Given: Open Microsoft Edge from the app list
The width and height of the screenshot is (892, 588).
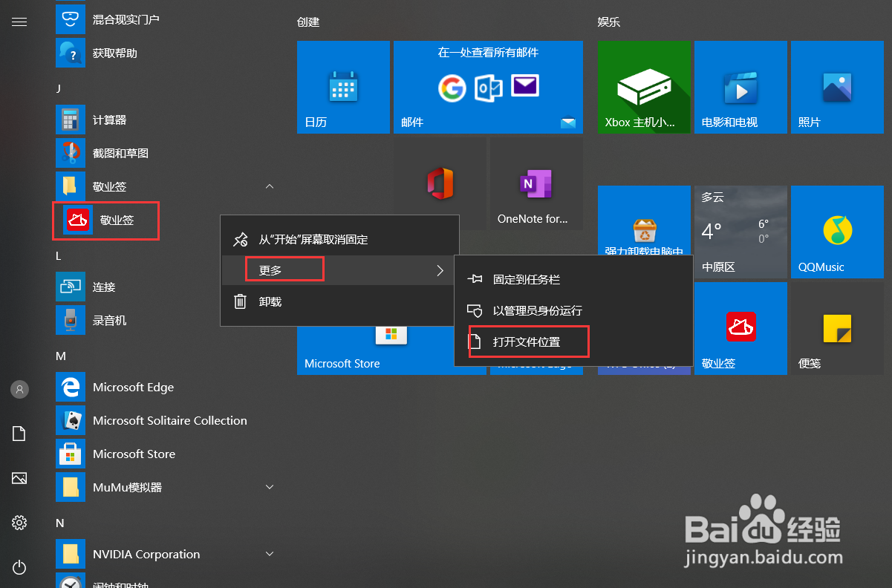Looking at the screenshot, I should (x=166, y=387).
